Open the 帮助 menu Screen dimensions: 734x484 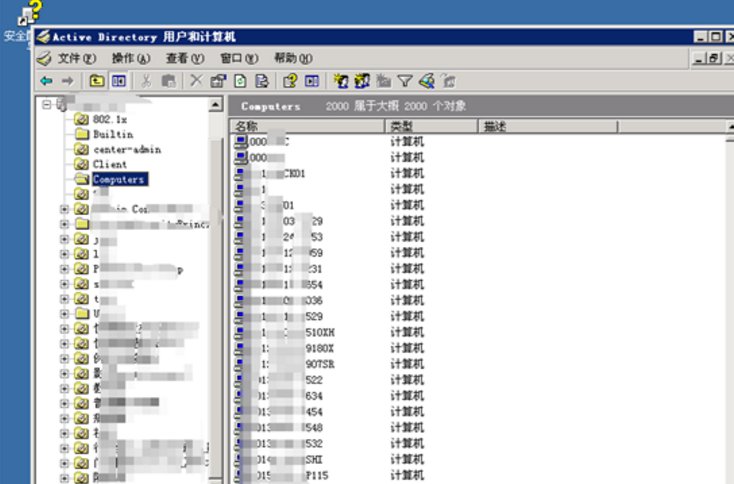[x=294, y=59]
